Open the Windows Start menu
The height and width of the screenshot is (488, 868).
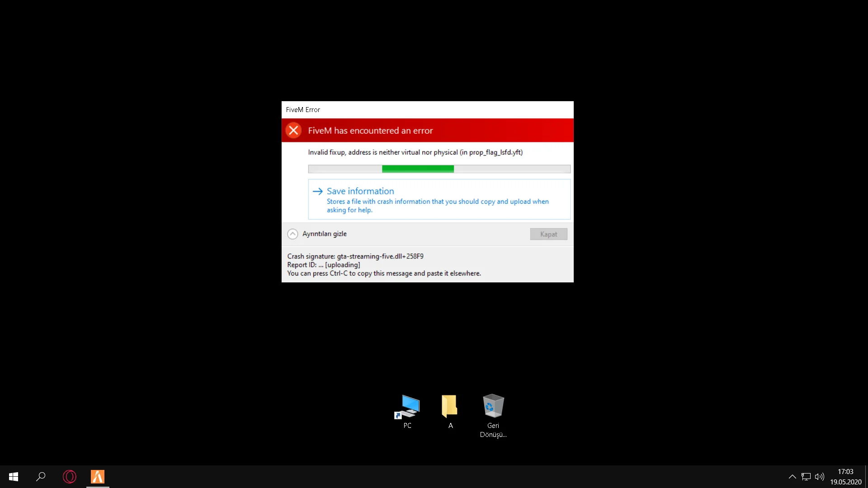click(14, 477)
